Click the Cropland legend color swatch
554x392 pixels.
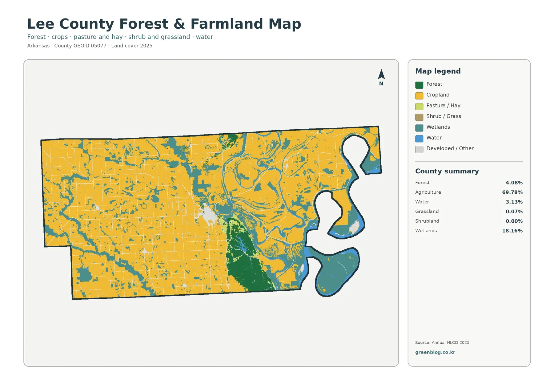419,96
